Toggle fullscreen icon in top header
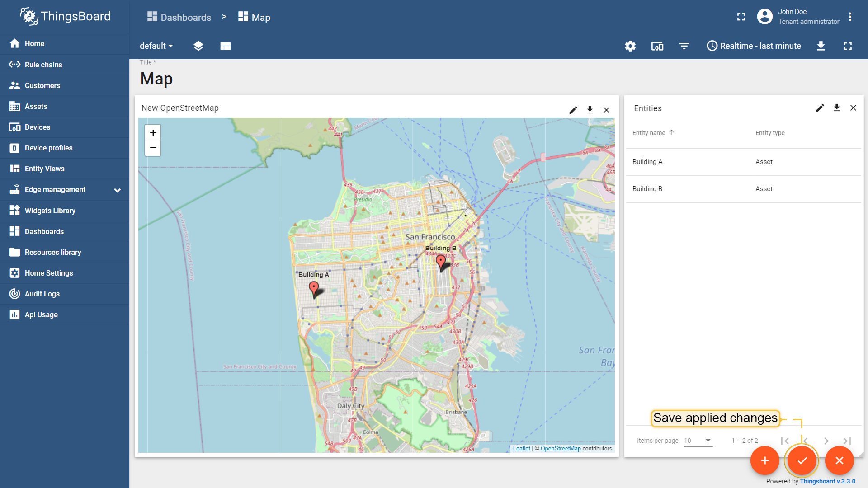This screenshot has width=868, height=488. [x=741, y=17]
